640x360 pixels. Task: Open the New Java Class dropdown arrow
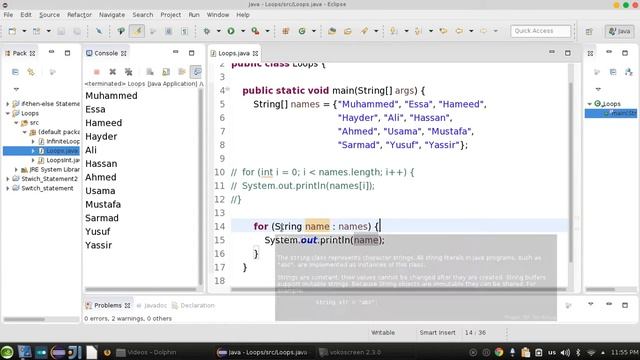pyautogui.click(x=313, y=31)
